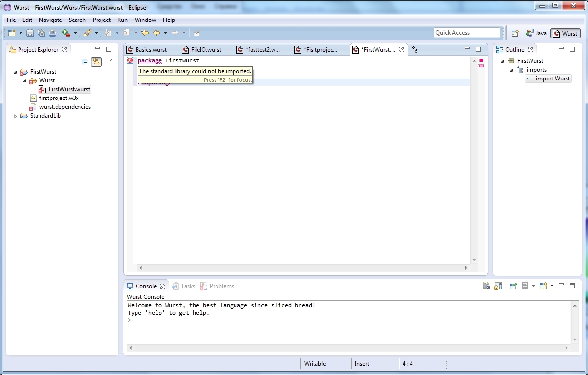Open the Run menu

point(122,20)
